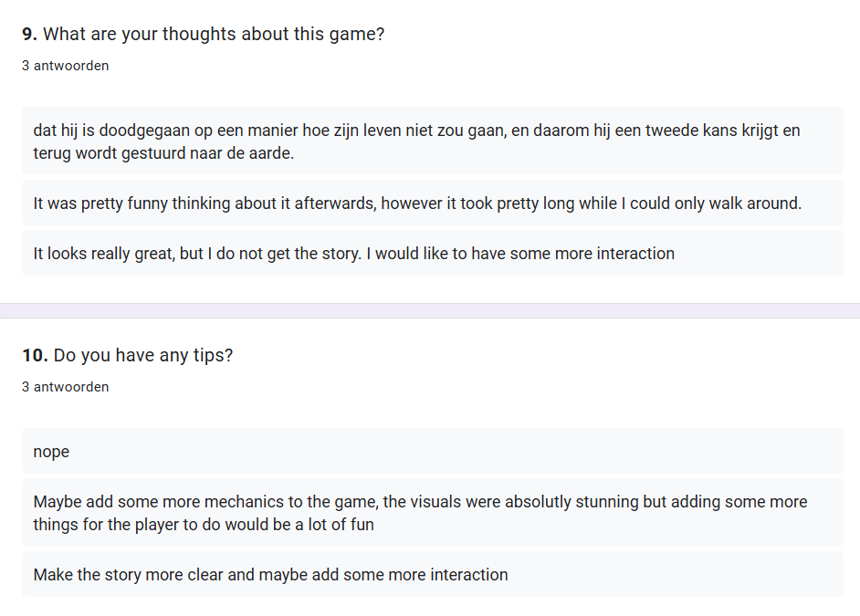The height and width of the screenshot is (616, 860).
Task: Select the "nope" response
Action: pyautogui.click(x=51, y=452)
